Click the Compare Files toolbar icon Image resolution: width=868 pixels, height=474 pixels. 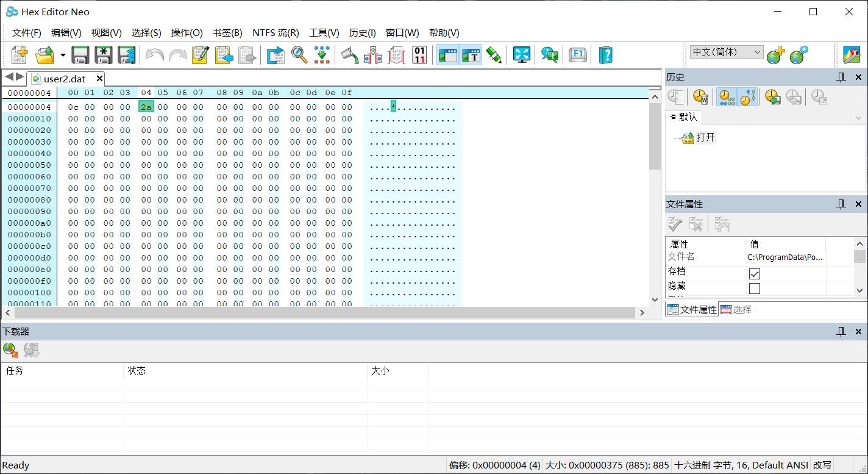click(x=373, y=55)
